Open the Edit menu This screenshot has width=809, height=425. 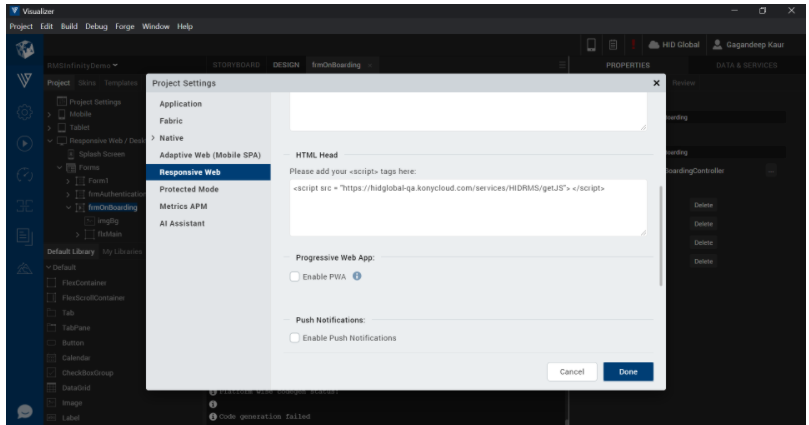tap(46, 26)
